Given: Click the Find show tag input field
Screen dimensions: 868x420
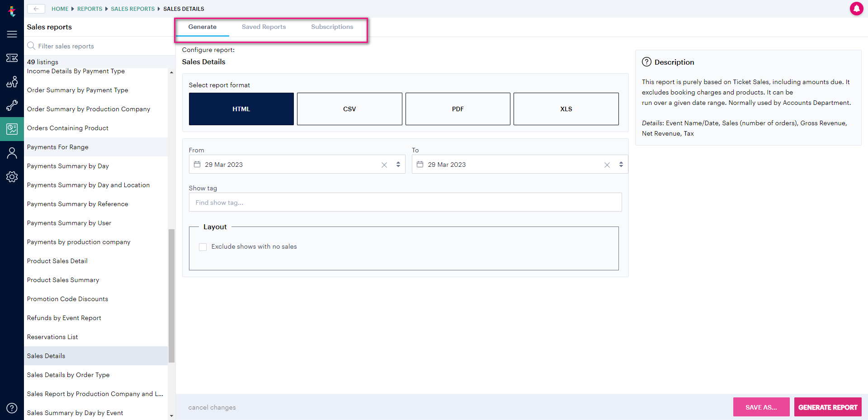Looking at the screenshot, I should pos(405,202).
